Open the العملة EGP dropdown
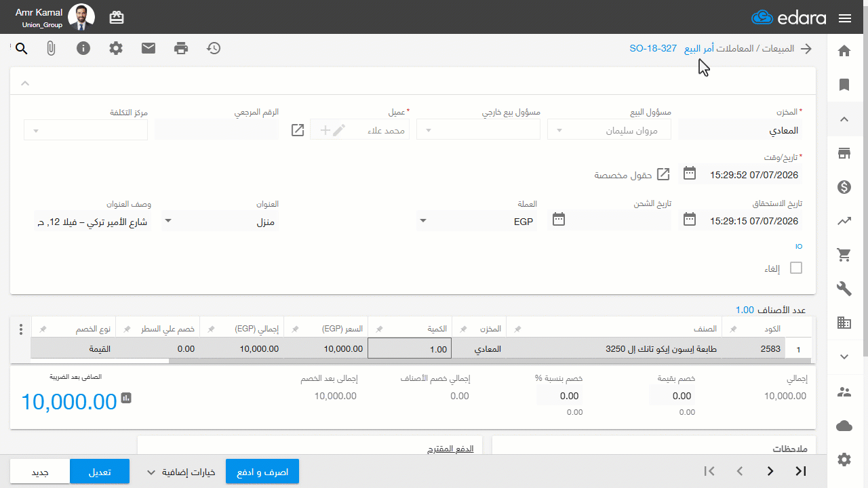 point(476,221)
